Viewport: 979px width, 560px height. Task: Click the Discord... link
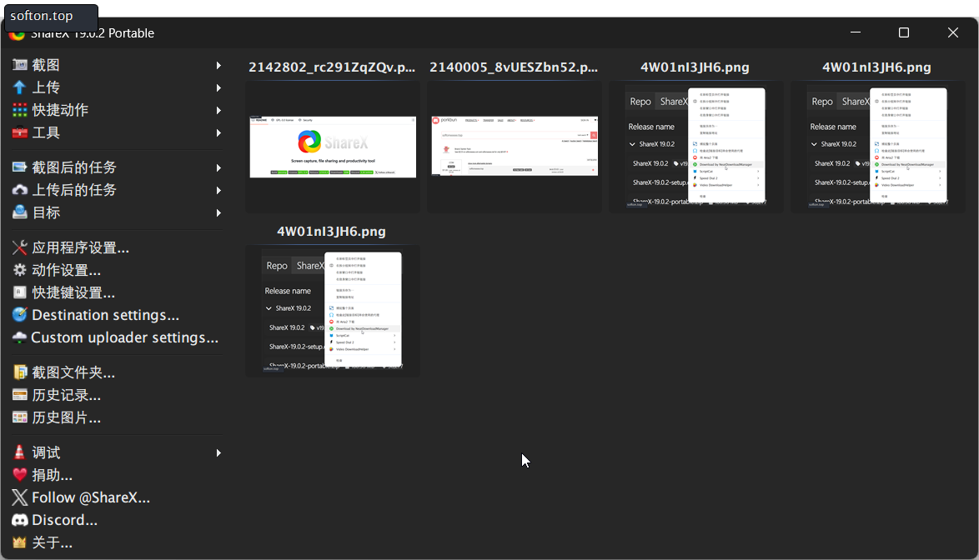click(x=117, y=519)
